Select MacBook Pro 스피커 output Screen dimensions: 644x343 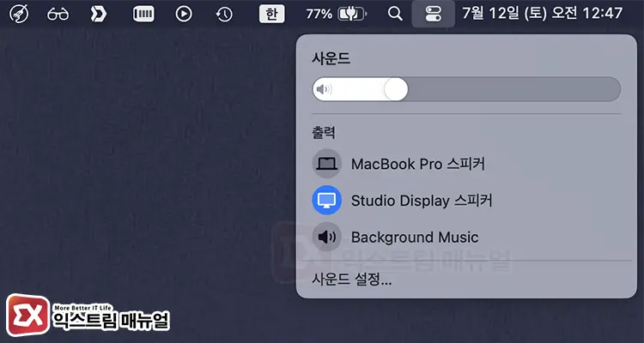[466, 164]
